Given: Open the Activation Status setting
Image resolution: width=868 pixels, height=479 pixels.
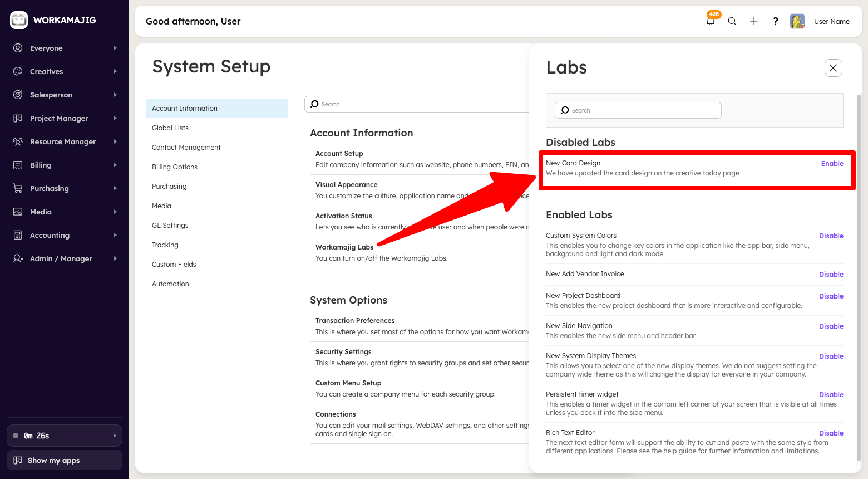Looking at the screenshot, I should (344, 216).
